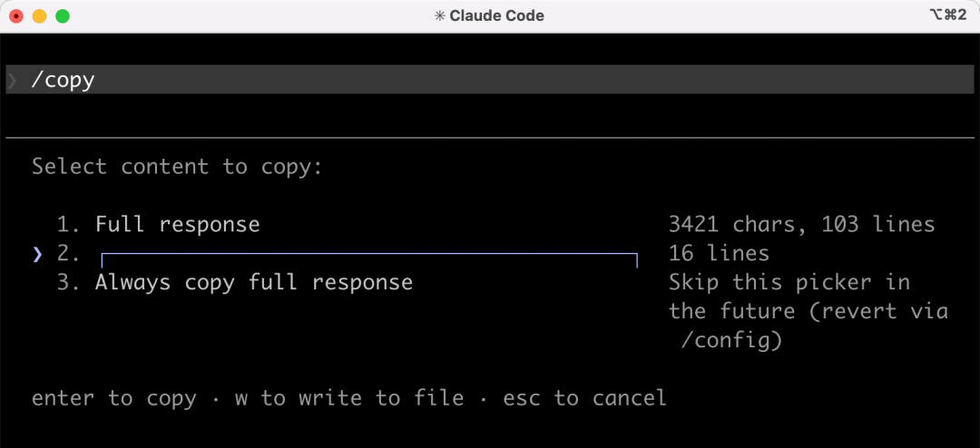Click the Claude Code asterisk icon in title

tap(439, 16)
